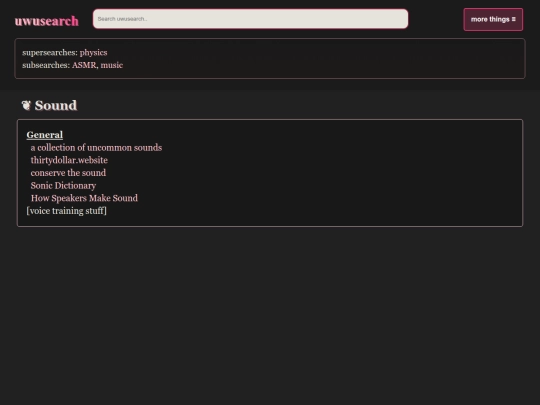The width and height of the screenshot is (540, 405).
Task: Visit the thirtydollar.website link
Action: (x=69, y=160)
